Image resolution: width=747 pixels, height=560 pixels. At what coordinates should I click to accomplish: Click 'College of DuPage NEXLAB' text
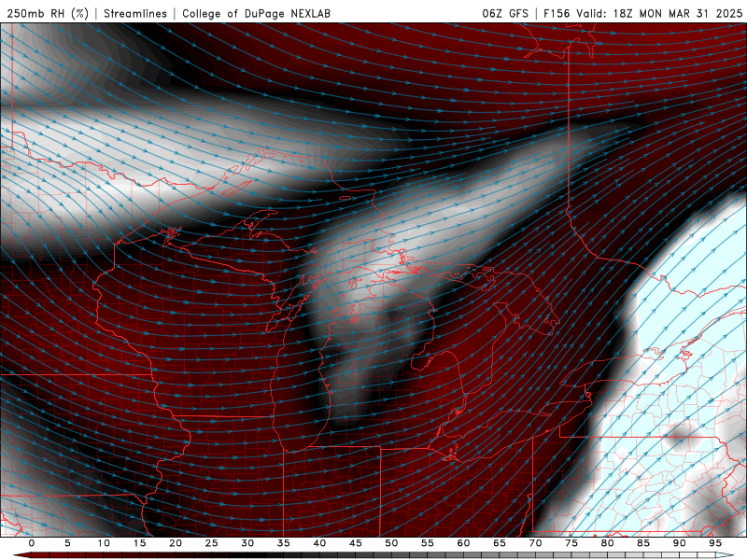coord(256,13)
